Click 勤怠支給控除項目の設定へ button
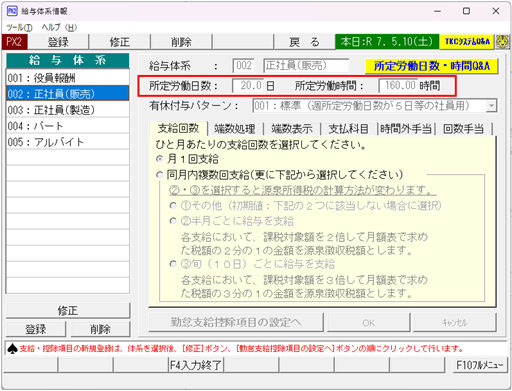 [x=236, y=322]
